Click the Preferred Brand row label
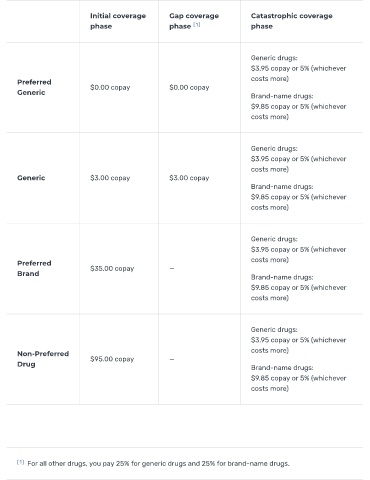370x480 pixels. tap(34, 268)
